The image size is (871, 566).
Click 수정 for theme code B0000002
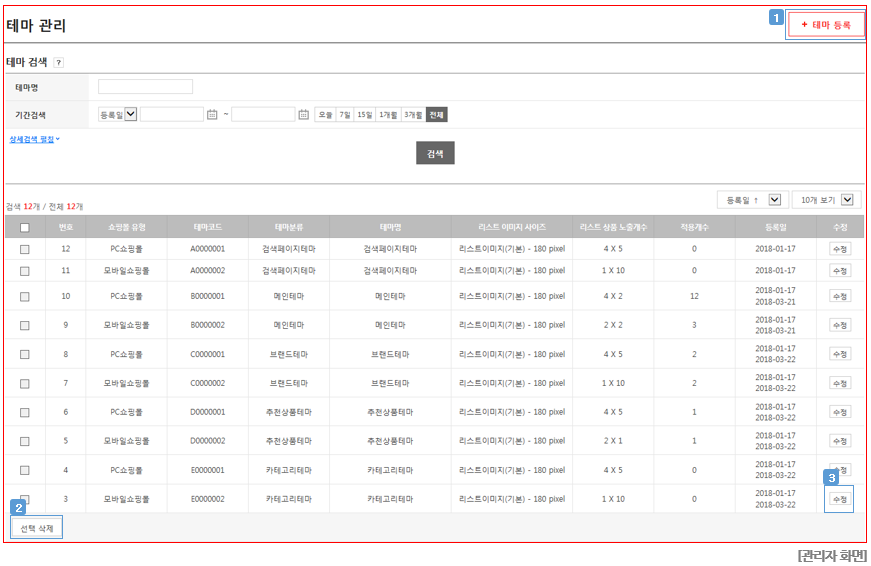click(x=840, y=325)
